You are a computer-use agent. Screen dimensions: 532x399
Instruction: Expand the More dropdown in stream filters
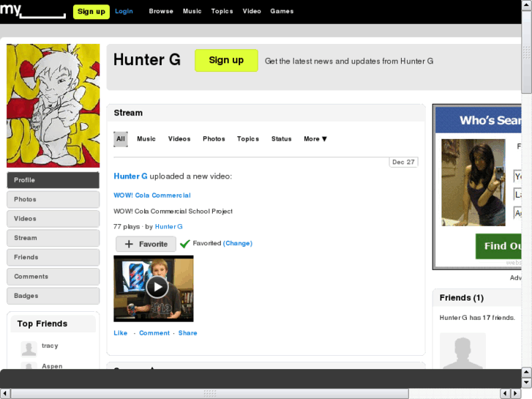point(315,139)
